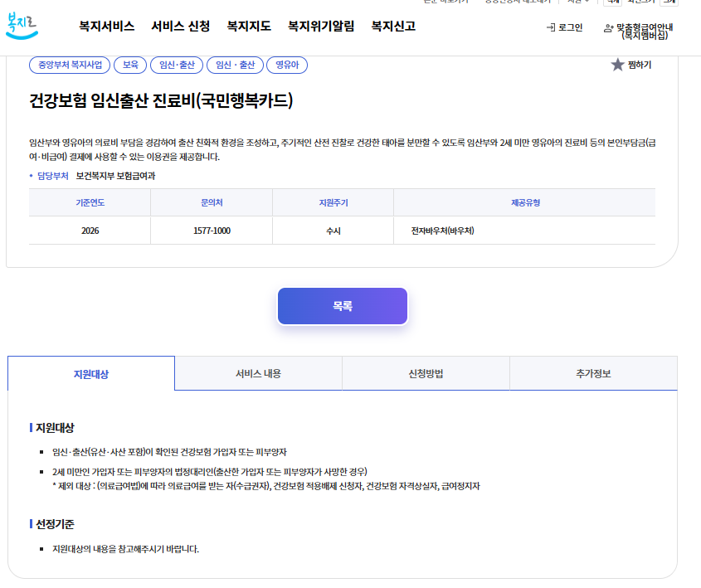Open 맞춤형급여안내 via the person-plus icon
Screen dimensions: 701x588
pyautogui.click(x=608, y=28)
